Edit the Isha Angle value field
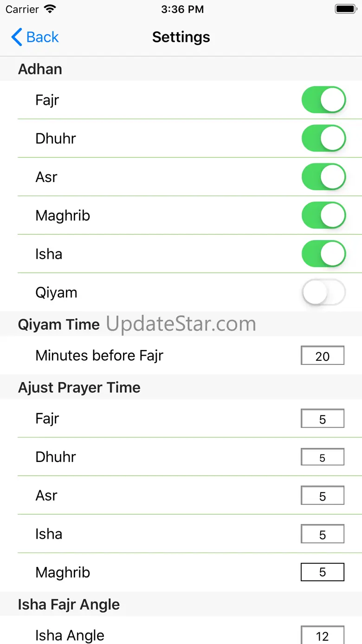This screenshot has width=362, height=644. coord(323,635)
